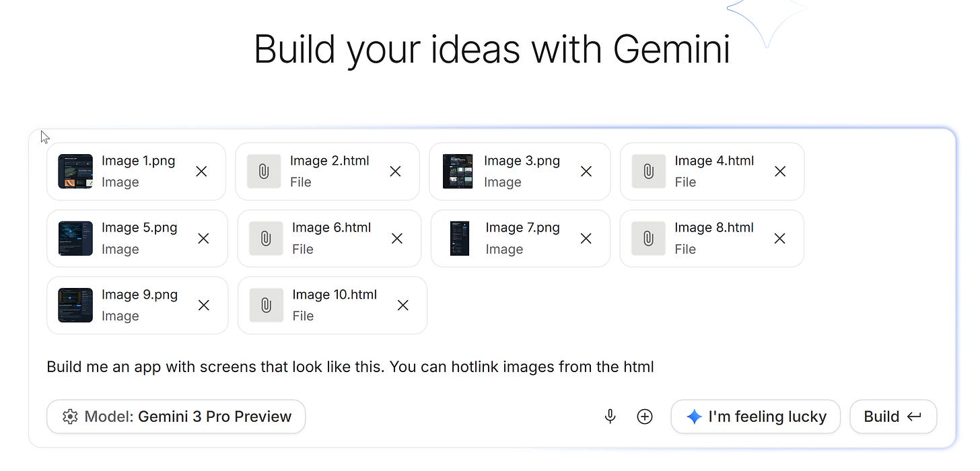This screenshot has height=471, width=980.
Task: Click the paperclip icon on Image 10.html
Action: [266, 305]
